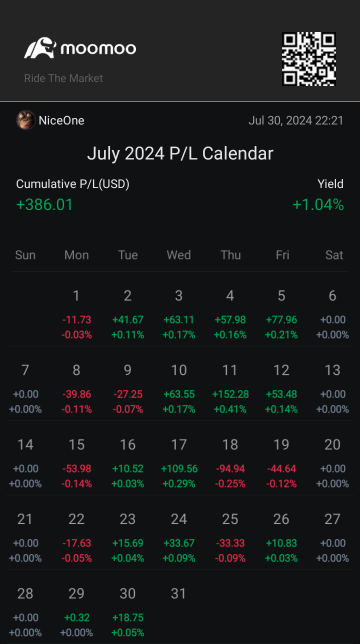Choose July 30 showing +18.75

(128, 613)
